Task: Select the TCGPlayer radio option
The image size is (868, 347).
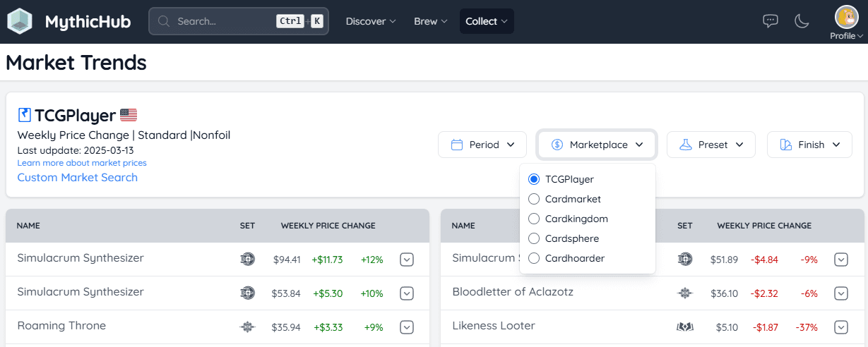Action: point(534,179)
